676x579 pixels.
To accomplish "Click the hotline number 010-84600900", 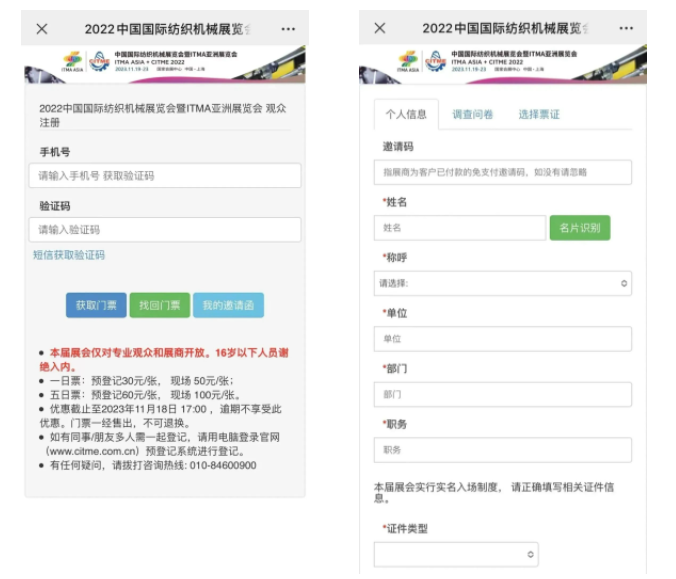I will click(x=223, y=466).
